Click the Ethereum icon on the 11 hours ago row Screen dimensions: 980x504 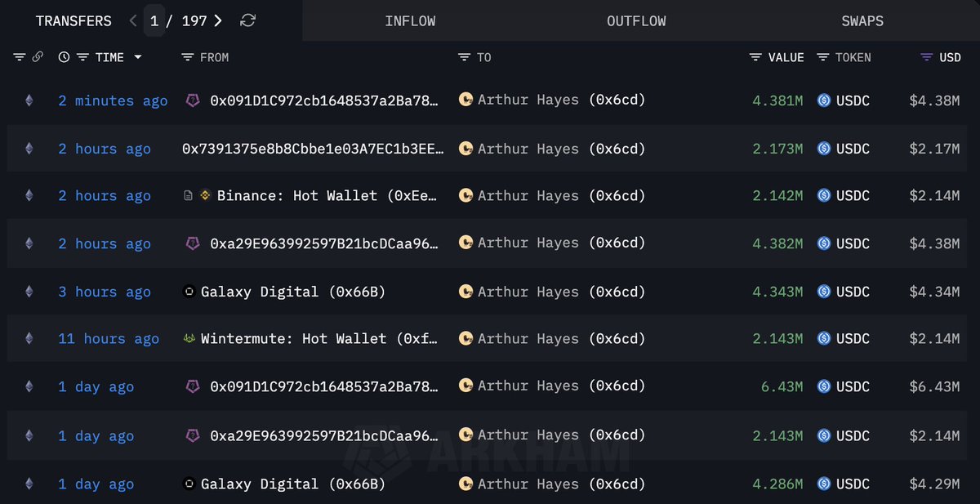pos(29,339)
